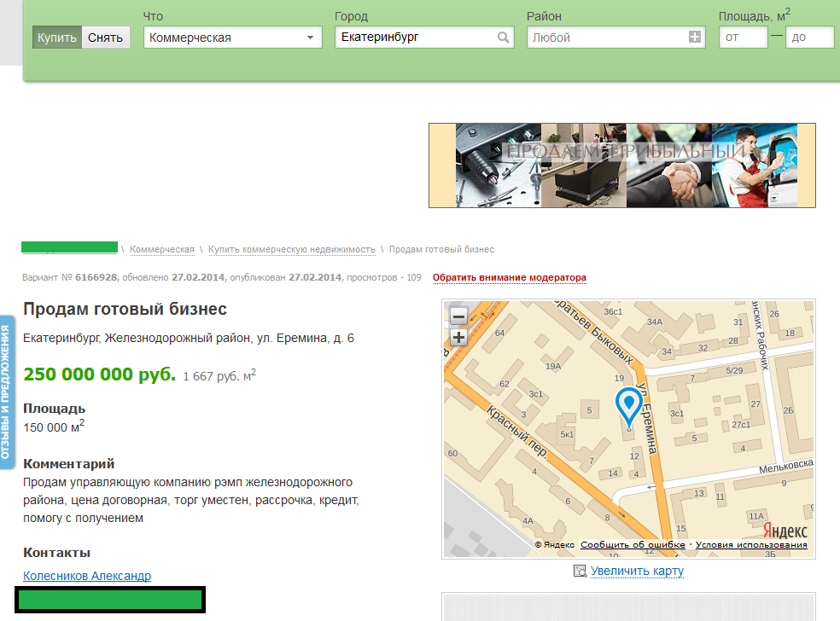The image size is (840, 621).
Task: Open the Отзывы и предложения side tab
Action: 8,392
